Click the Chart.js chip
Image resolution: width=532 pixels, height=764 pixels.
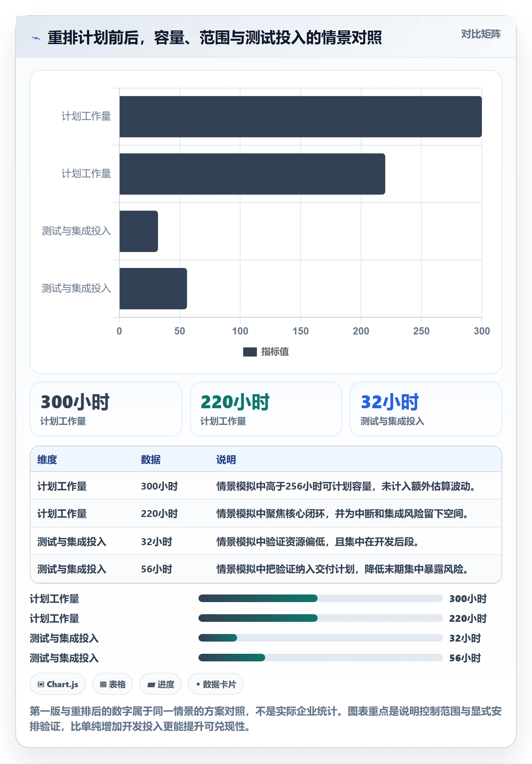click(x=58, y=684)
